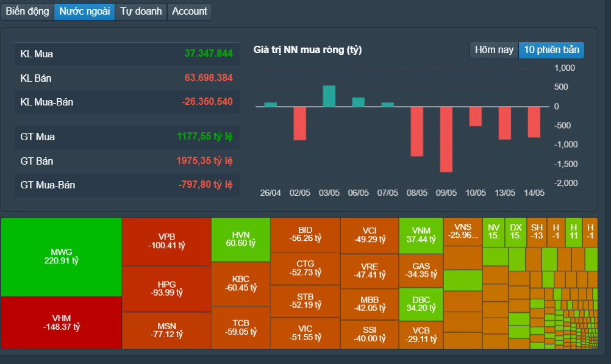
Task: Select the VHM -148.37 tỷ tile
Action: coord(62,323)
